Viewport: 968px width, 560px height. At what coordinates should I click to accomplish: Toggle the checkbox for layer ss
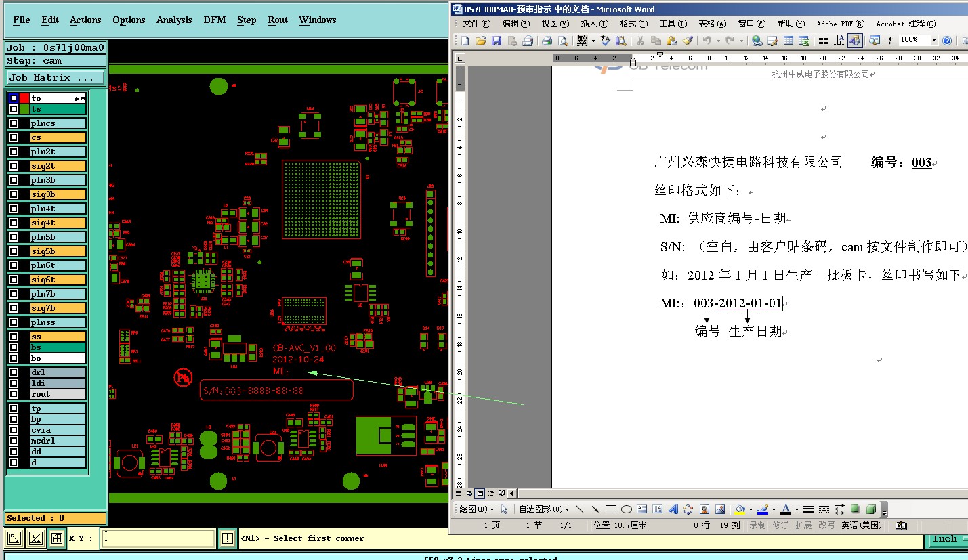pos(14,337)
